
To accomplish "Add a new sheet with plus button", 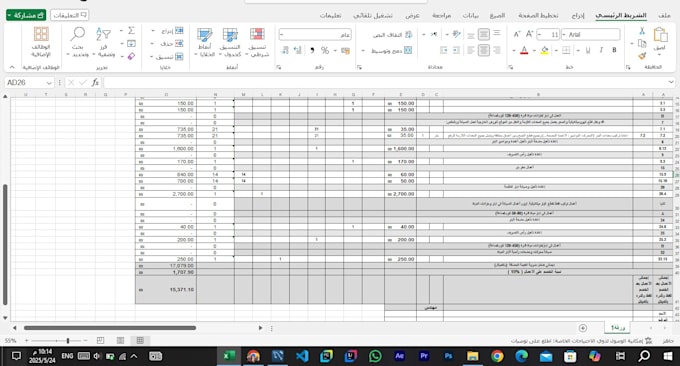I will pyautogui.click(x=583, y=328).
